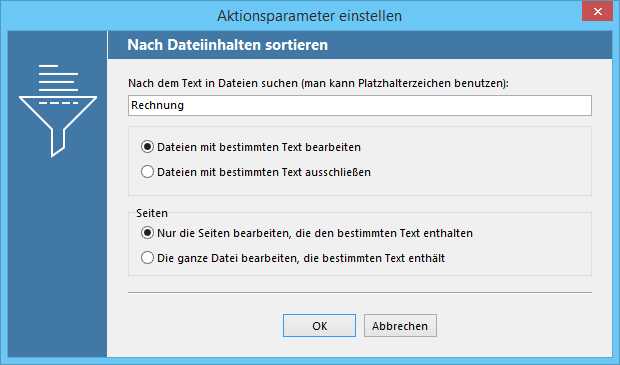Click the 'Nach Dateiinhalten sortieren' header

pyautogui.click(x=227, y=45)
